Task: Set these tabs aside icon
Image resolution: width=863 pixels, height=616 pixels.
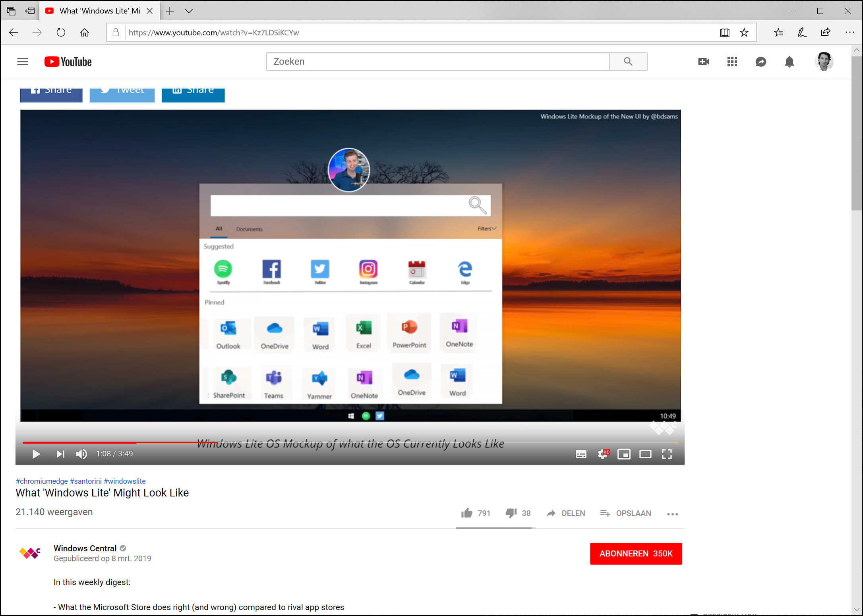Action: (x=30, y=11)
